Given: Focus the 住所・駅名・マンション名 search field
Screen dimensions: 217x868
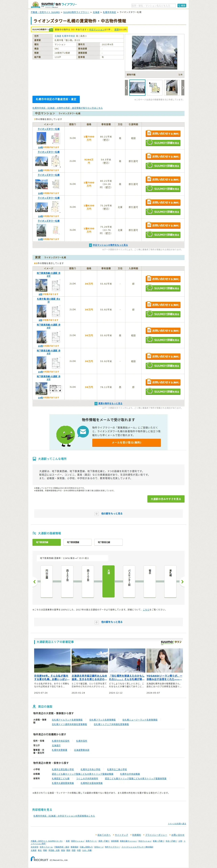Looking at the screenshot, I should click(x=154, y=6).
